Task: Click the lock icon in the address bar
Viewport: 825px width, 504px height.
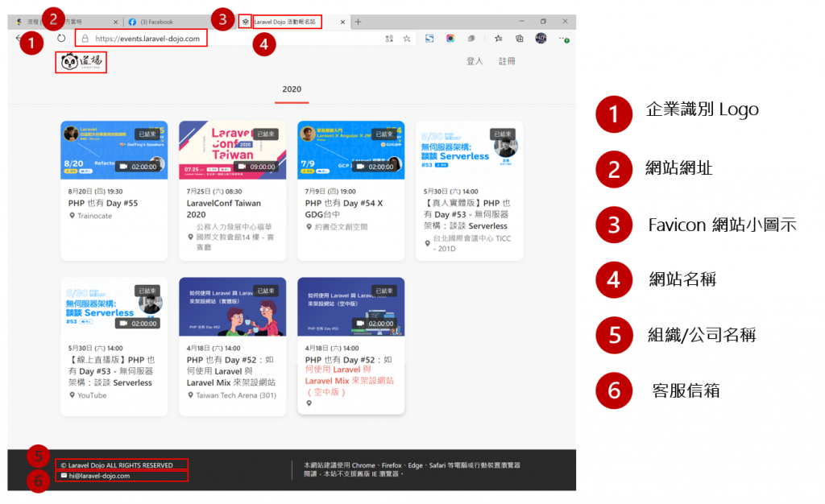Action: click(x=85, y=39)
